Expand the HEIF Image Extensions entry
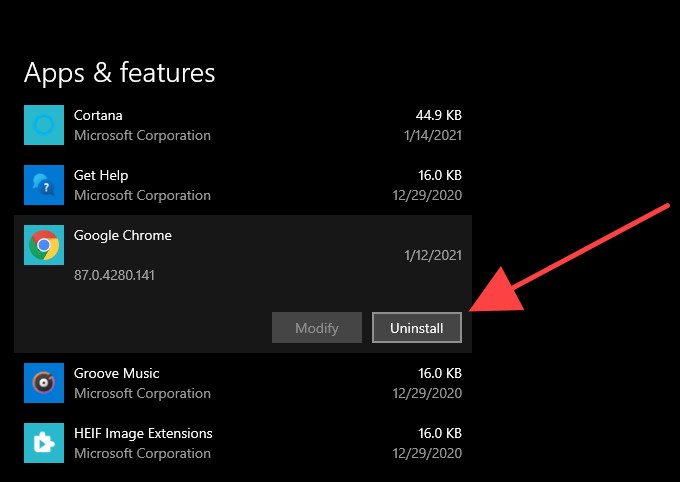The image size is (680, 482). [143, 433]
